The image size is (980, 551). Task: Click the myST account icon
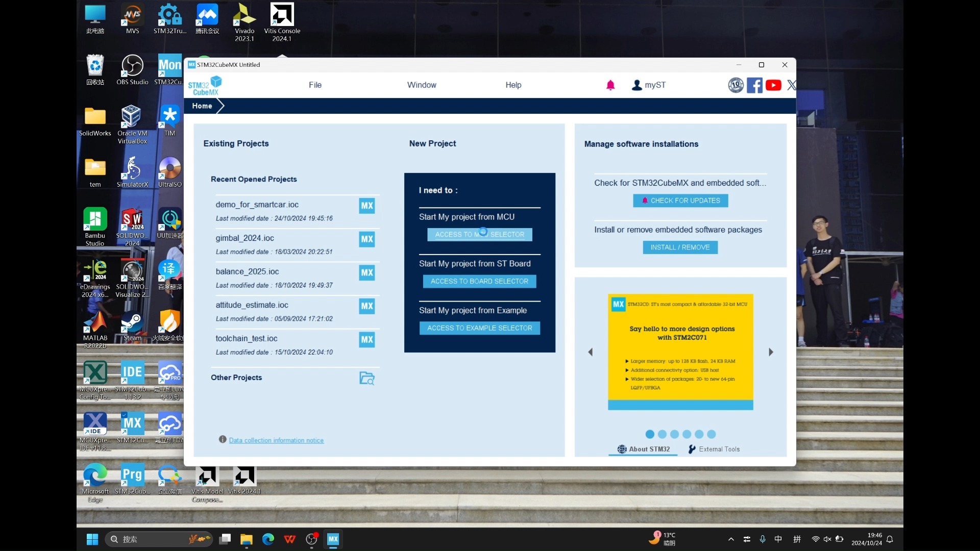tap(636, 85)
